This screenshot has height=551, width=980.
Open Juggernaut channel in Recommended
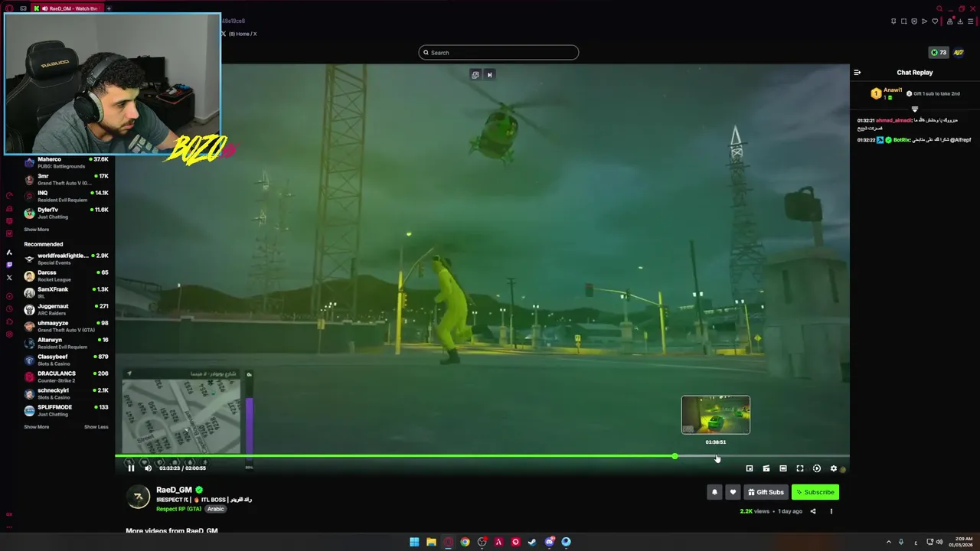coord(67,309)
